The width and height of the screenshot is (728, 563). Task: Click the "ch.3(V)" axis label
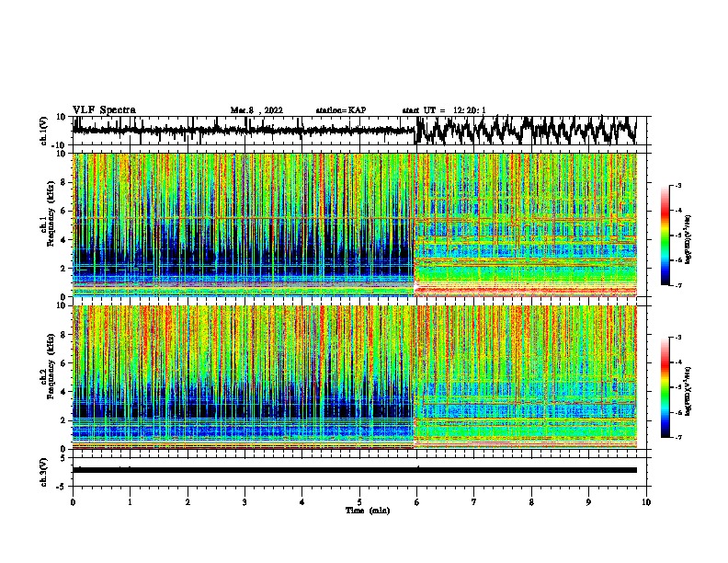coord(44,472)
